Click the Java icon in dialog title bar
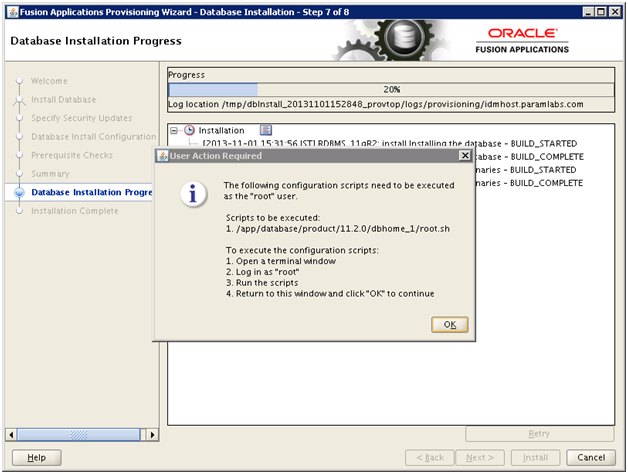 click(x=163, y=156)
